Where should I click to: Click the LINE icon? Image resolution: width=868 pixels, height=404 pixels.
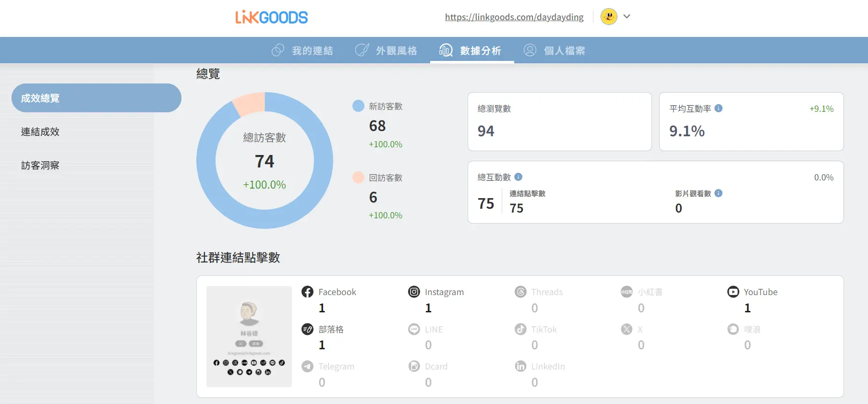[414, 329]
